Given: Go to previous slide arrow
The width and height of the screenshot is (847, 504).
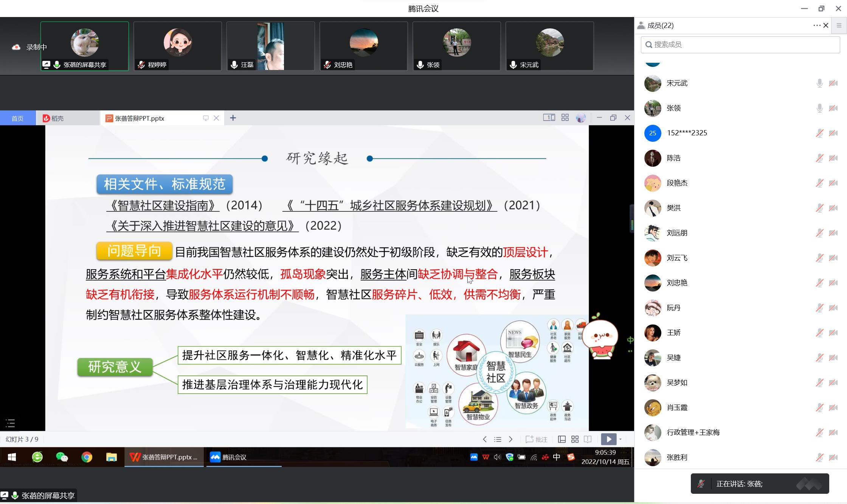Looking at the screenshot, I should click(485, 439).
